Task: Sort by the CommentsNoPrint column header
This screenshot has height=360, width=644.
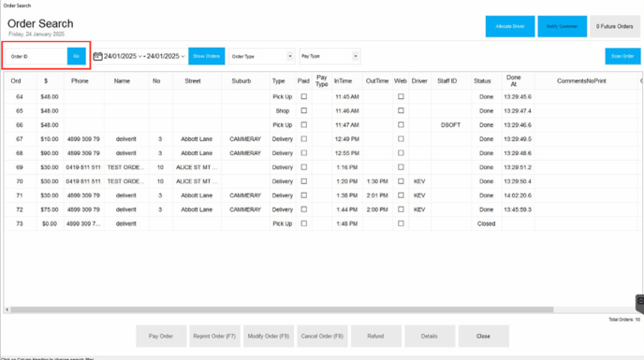Action: click(581, 80)
